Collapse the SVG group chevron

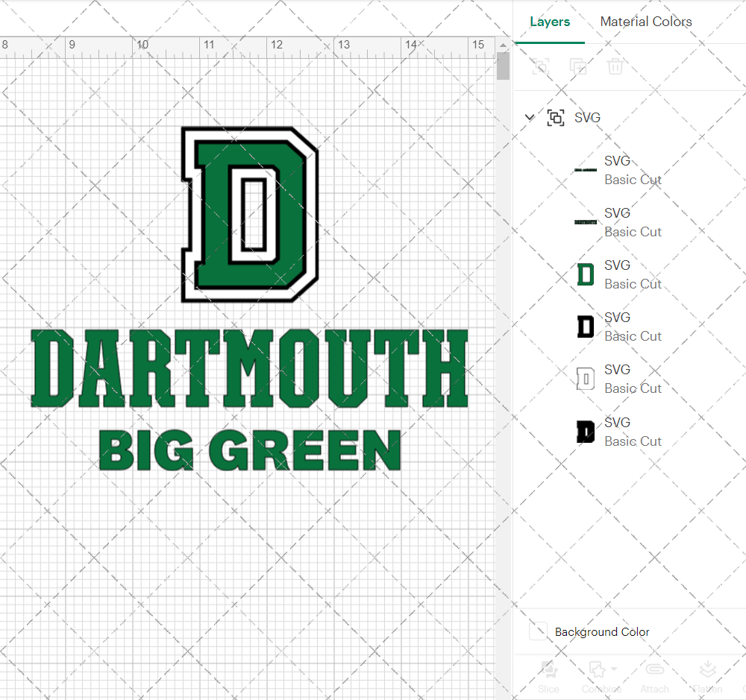[530, 117]
